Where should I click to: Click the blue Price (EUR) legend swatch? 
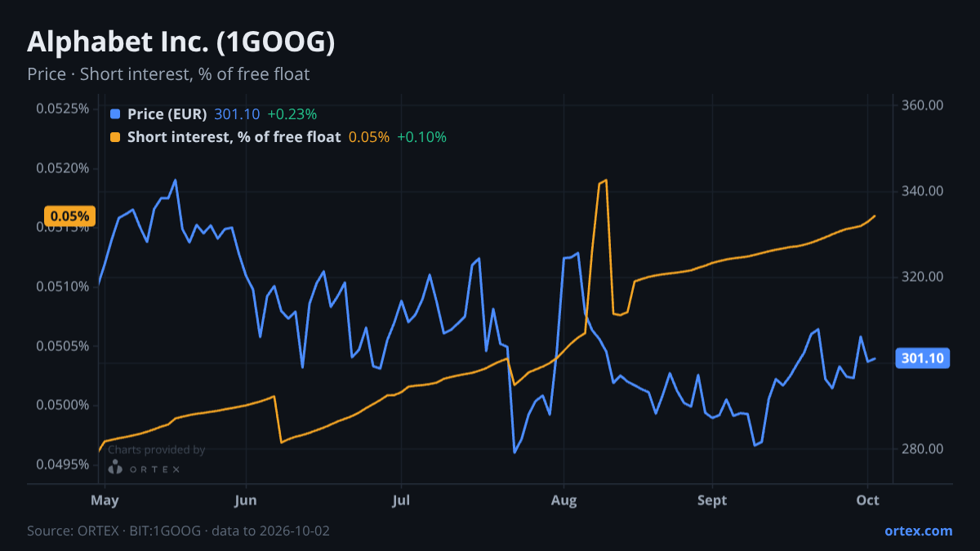point(114,114)
